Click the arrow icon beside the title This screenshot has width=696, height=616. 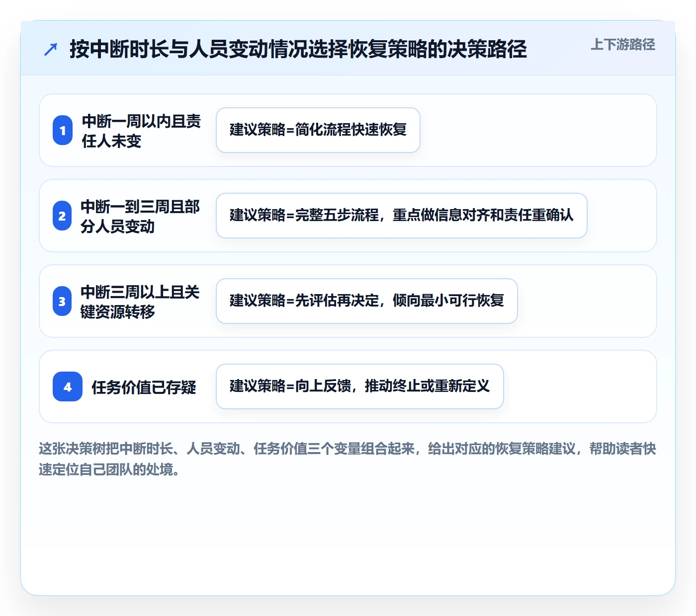coord(51,49)
